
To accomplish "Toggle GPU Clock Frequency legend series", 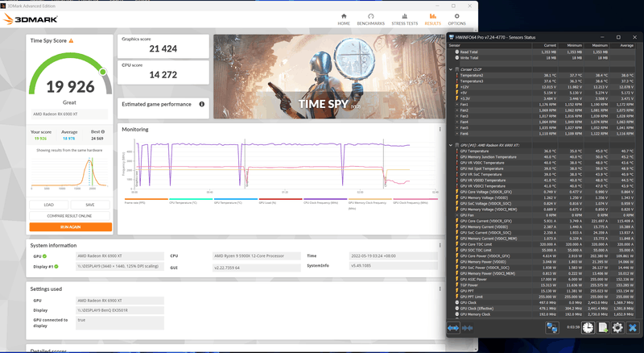I will [x=415, y=201].
